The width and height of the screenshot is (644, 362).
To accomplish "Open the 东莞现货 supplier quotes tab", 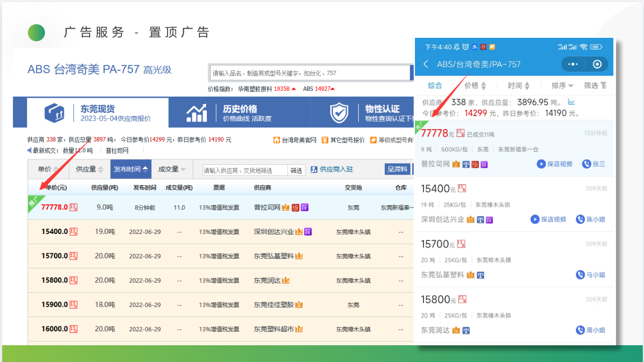I will (x=98, y=112).
